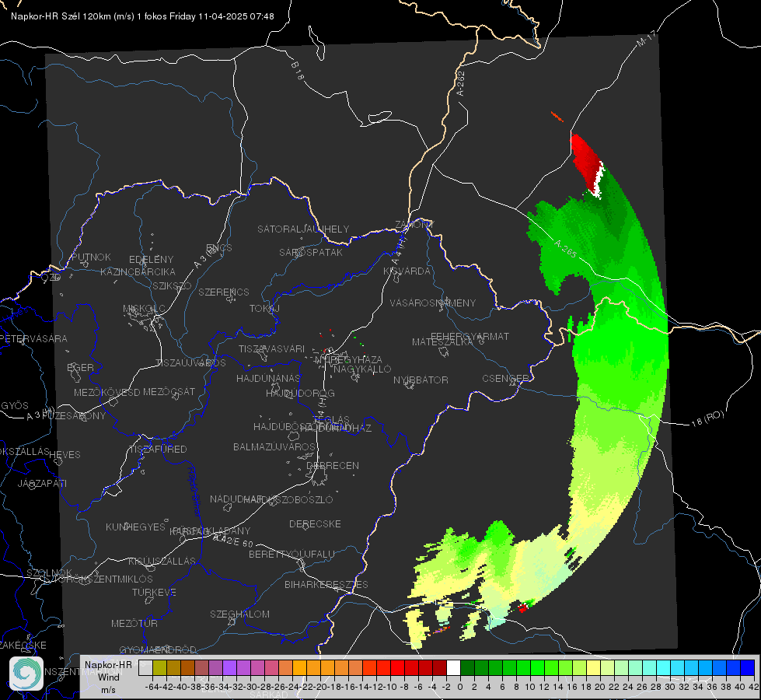Viewport: 761px width, 700px height.
Task: Click the BALMAZÚJVÁROS label
Action: (x=274, y=447)
